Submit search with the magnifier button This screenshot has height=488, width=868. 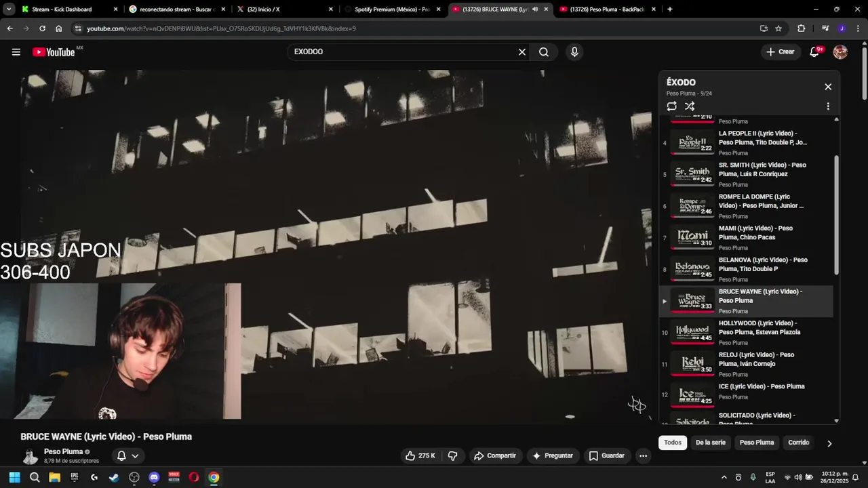tap(544, 52)
